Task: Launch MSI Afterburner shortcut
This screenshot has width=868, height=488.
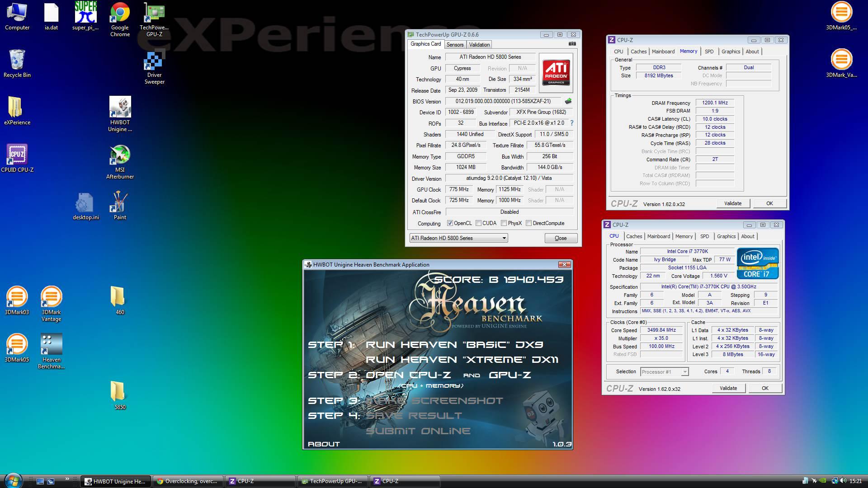Action: click(120, 162)
